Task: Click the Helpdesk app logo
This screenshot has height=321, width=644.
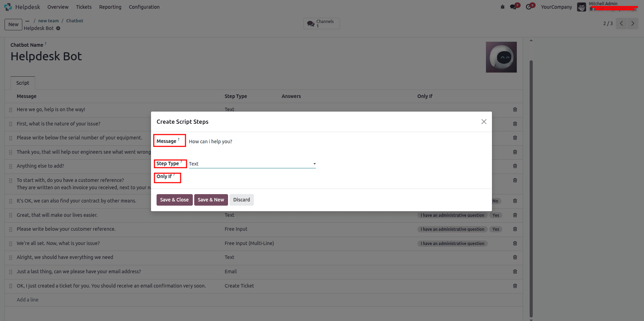Action: coord(8,7)
